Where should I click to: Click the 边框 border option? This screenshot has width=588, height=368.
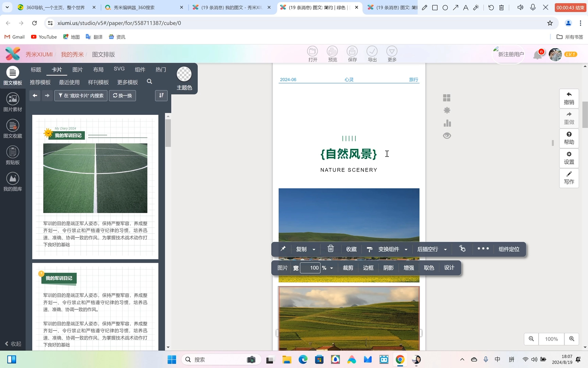tap(368, 268)
